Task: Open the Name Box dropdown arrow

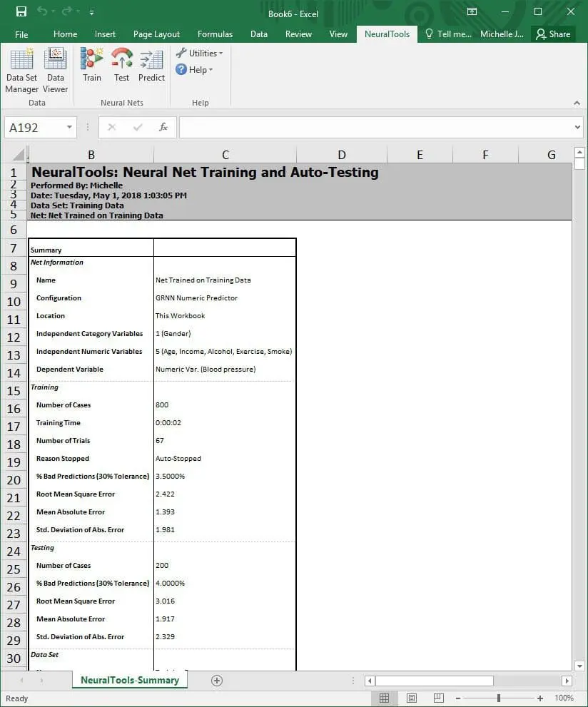Action: (x=69, y=128)
